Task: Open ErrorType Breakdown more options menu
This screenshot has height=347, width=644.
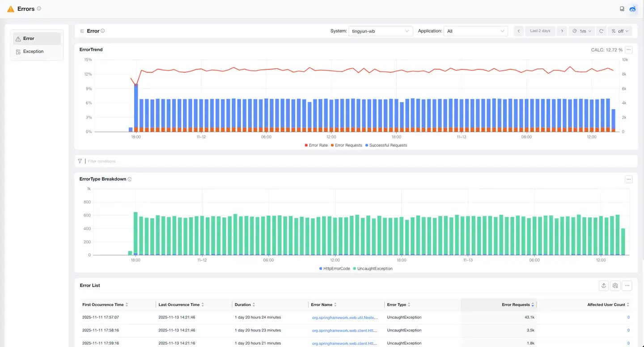Action: (x=629, y=179)
